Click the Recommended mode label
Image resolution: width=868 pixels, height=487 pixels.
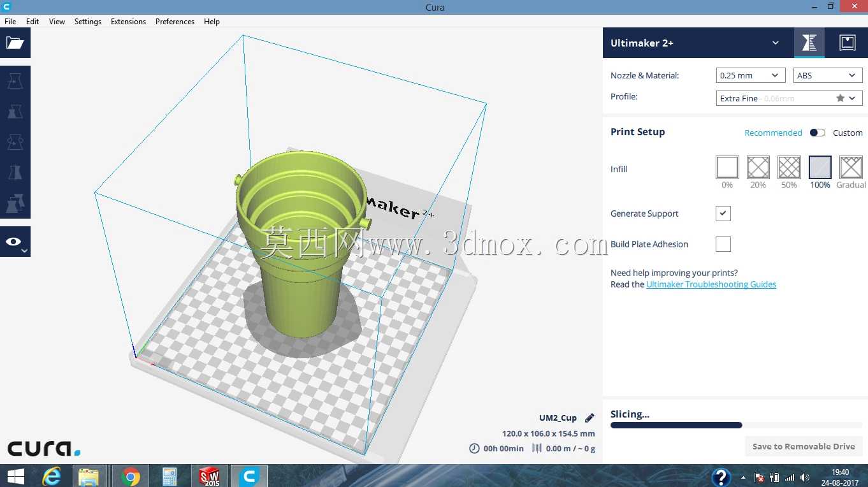pos(773,133)
